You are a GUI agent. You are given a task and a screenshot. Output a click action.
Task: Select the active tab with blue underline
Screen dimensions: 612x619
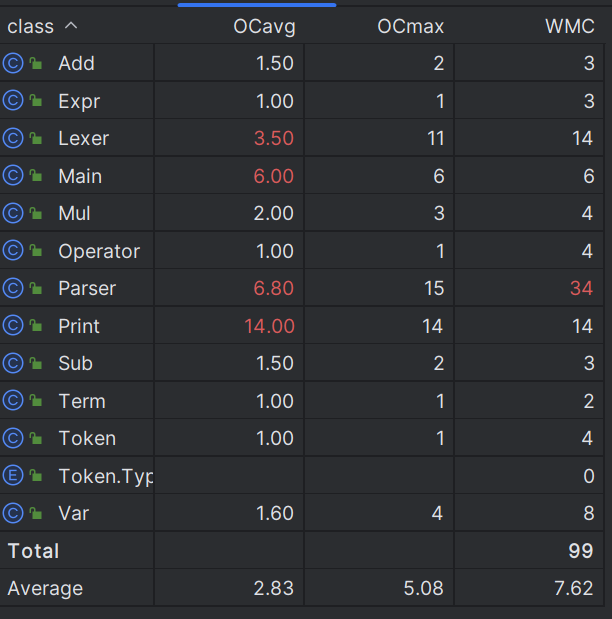(x=257, y=5)
